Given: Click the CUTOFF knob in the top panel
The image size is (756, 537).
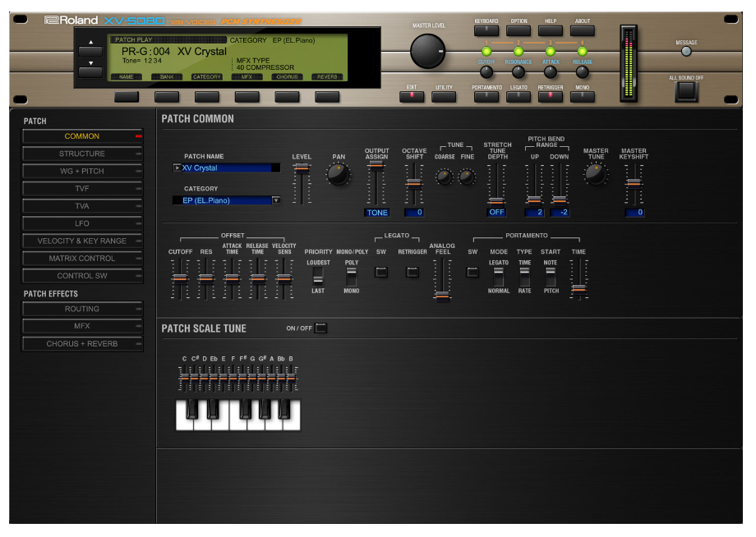Looking at the screenshot, I should click(x=486, y=72).
